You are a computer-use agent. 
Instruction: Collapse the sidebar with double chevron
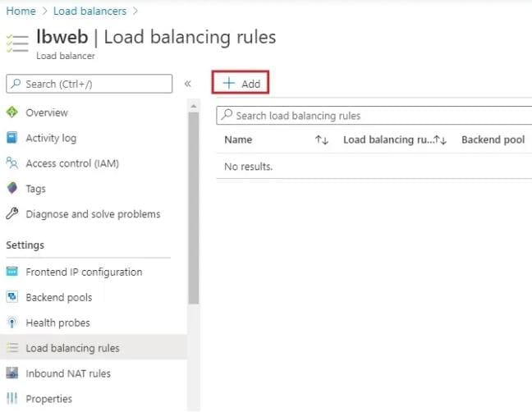pyautogui.click(x=188, y=84)
